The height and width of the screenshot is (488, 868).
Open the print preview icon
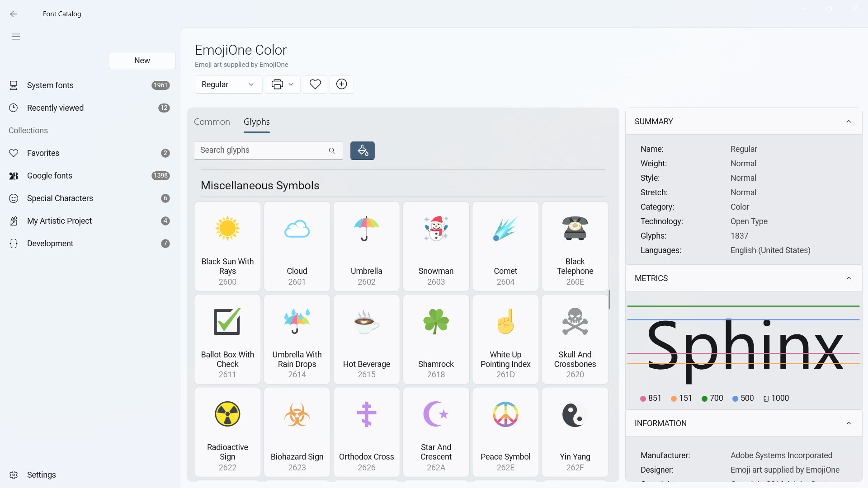[278, 84]
